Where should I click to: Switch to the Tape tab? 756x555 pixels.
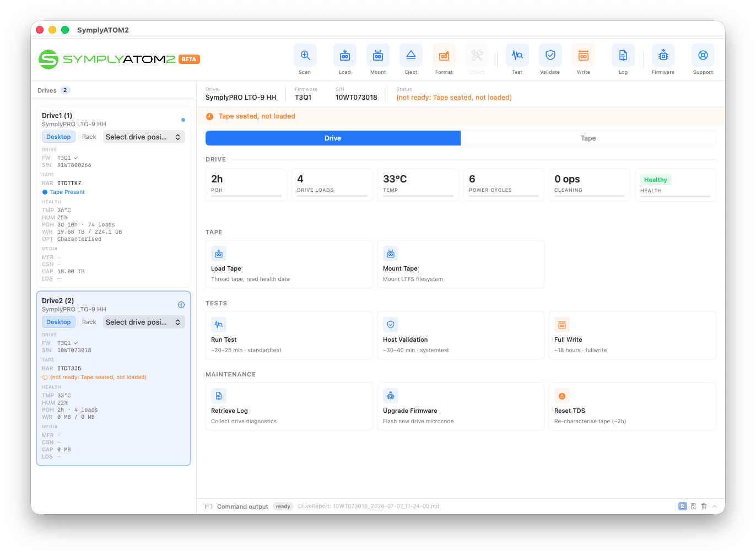[x=588, y=138]
